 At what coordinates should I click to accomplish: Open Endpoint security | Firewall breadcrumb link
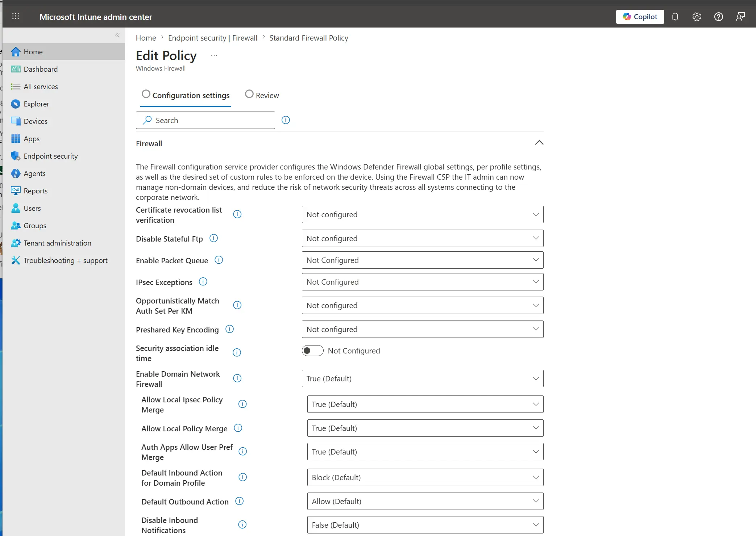(x=212, y=38)
